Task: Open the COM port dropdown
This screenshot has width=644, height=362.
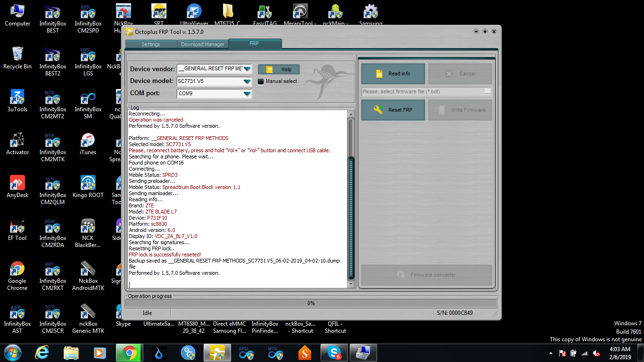Action: [x=247, y=93]
